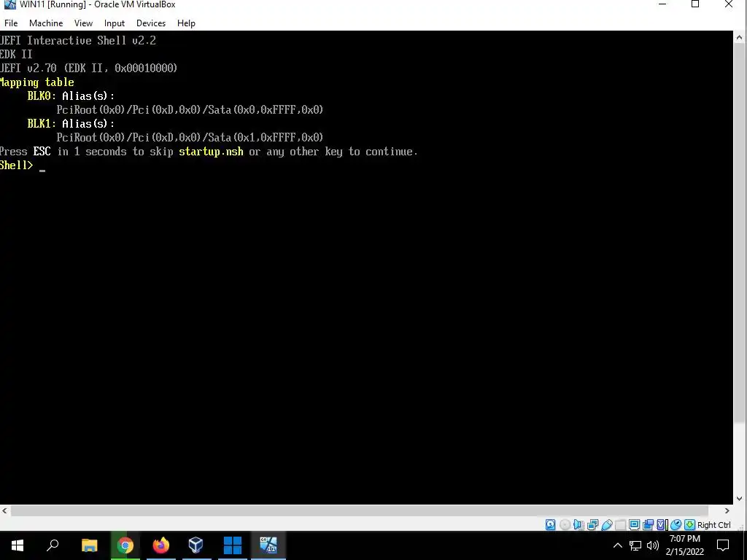Open Firefox from the taskbar
The height and width of the screenshot is (560, 747).
161,545
